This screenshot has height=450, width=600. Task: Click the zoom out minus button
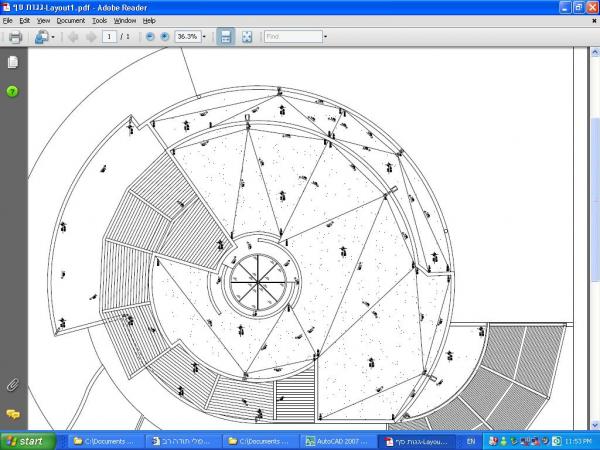click(x=150, y=37)
